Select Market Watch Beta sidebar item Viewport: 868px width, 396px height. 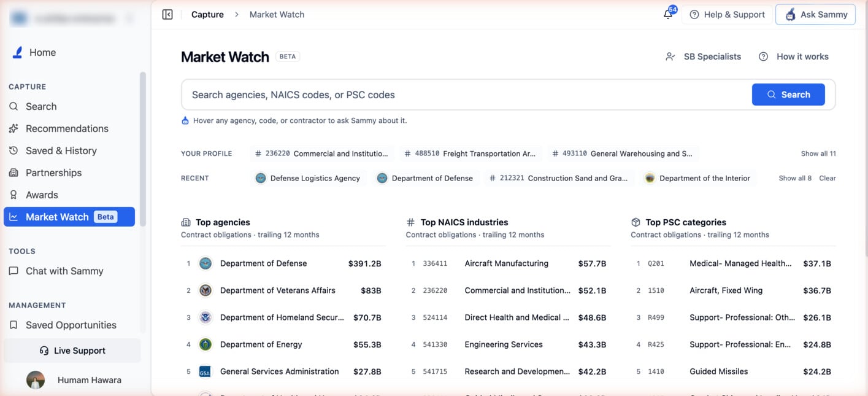click(69, 217)
